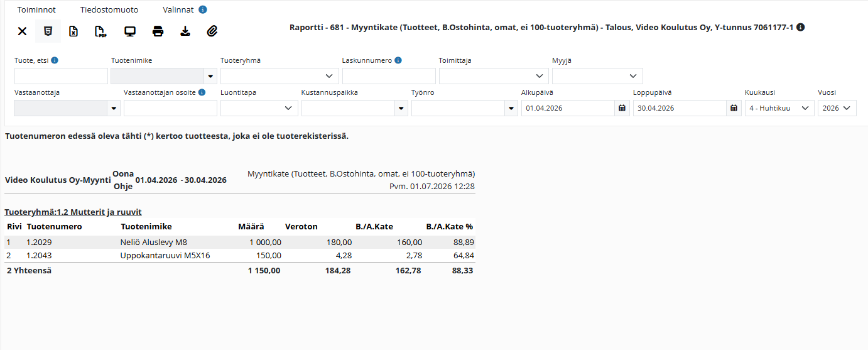Open Loppupäivä calendar picker icon
Screen dimensions: 868x350
[734, 108]
